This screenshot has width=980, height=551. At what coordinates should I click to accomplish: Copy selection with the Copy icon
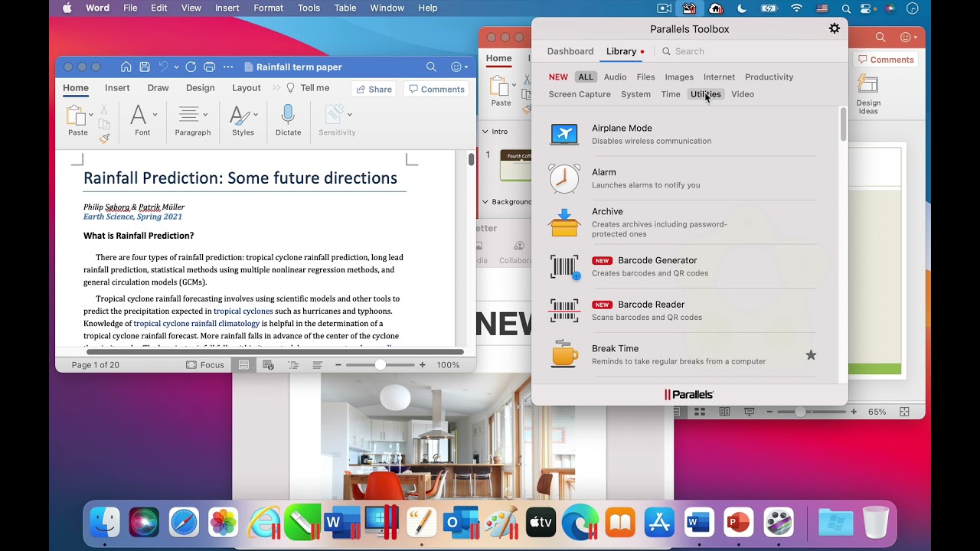pos(104,124)
